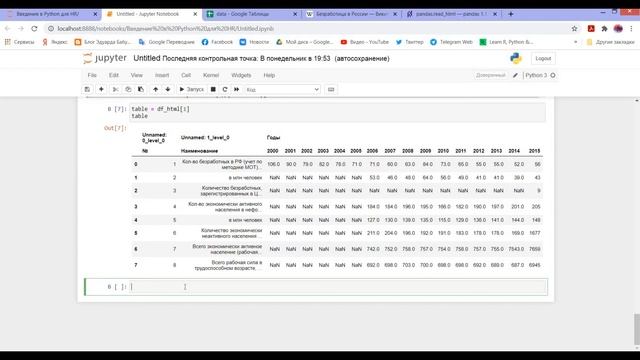
Task: Open the Google Переводчик bookmark
Action: pos(167,42)
